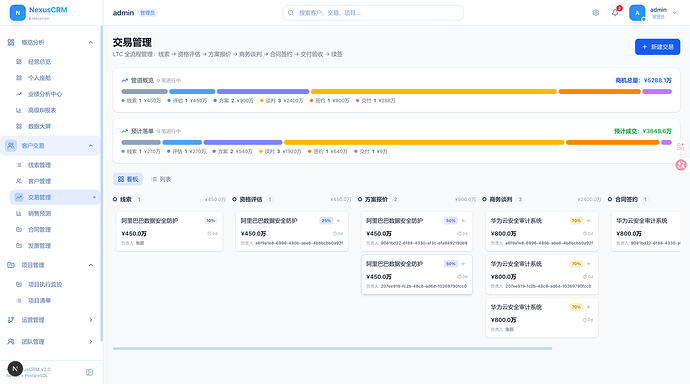
Task: Click the 客户管理 people icon
Action: pos(19,181)
